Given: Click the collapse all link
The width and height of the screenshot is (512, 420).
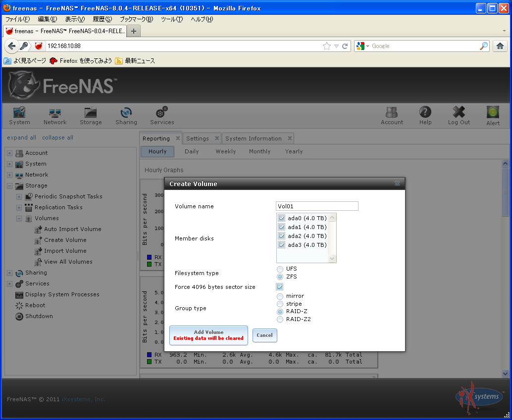Looking at the screenshot, I should [x=57, y=138].
